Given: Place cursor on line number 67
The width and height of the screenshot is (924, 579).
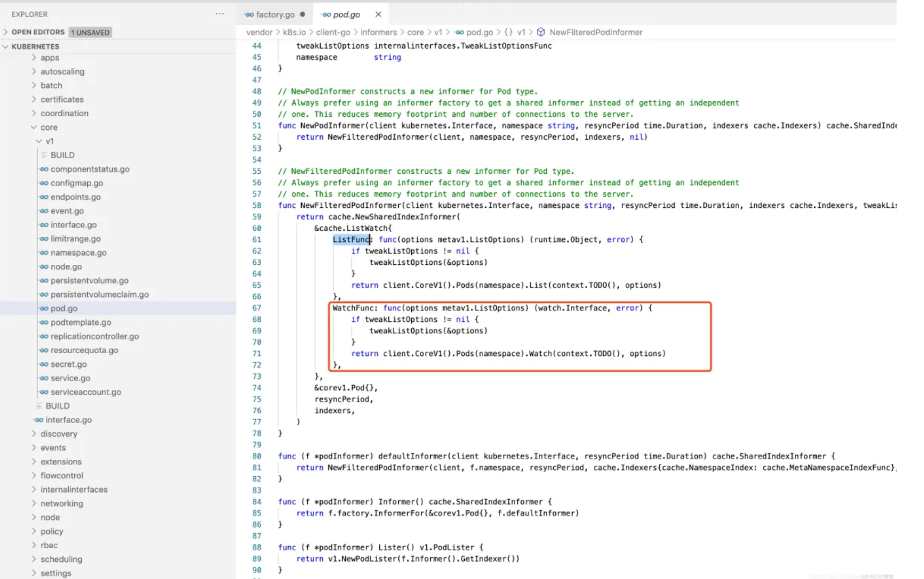Looking at the screenshot, I should point(256,308).
